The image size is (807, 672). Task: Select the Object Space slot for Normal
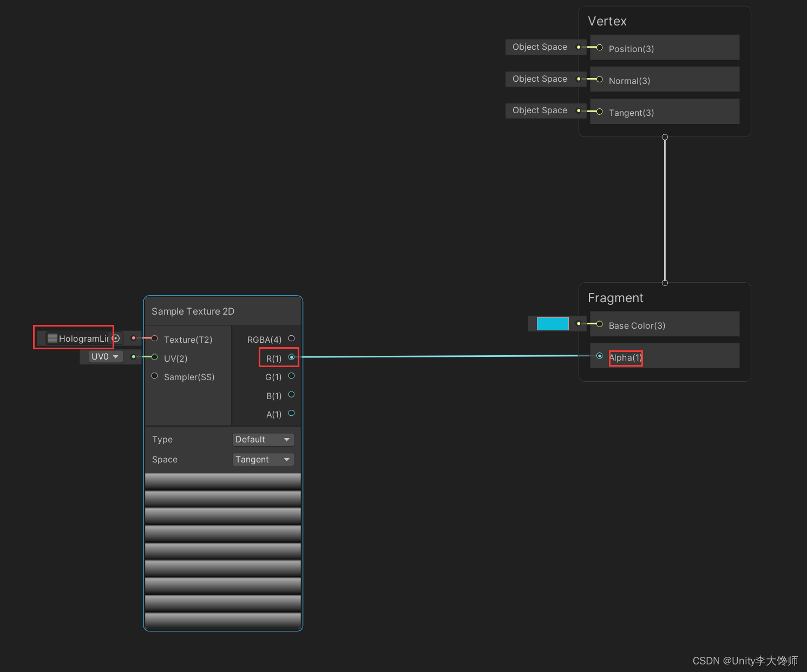pos(546,79)
